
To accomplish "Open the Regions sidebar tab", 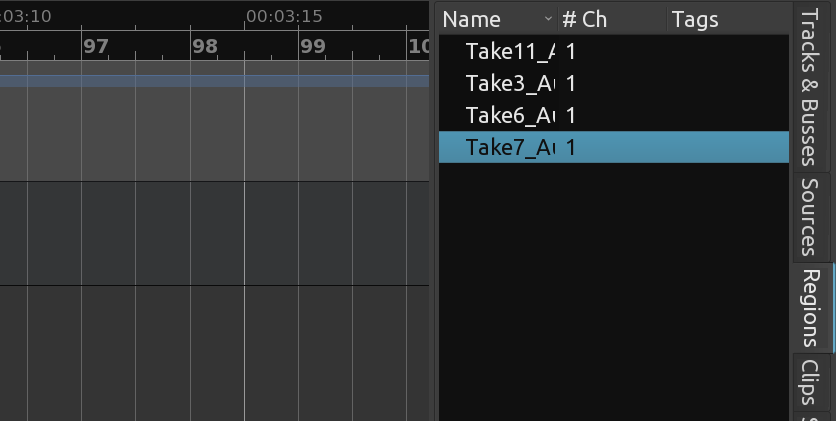I will [810, 307].
